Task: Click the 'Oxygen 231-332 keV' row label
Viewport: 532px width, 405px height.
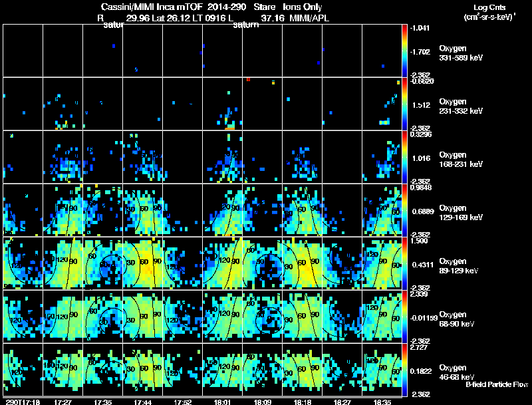Action: tap(460, 106)
